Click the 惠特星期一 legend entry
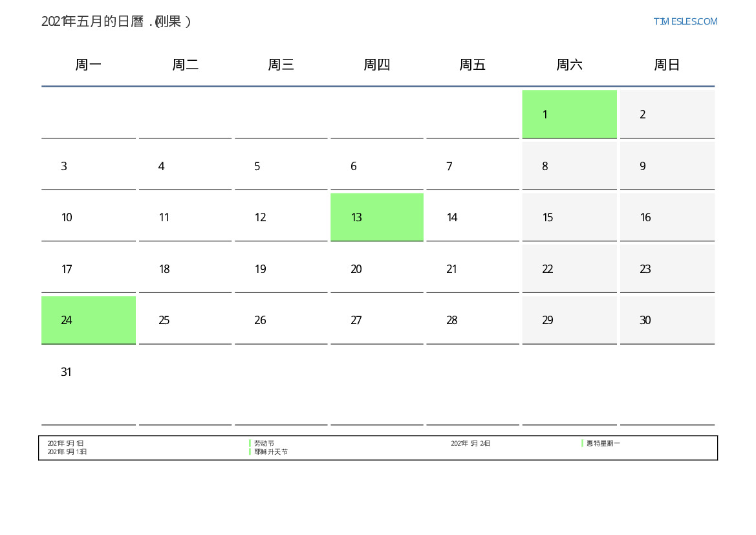Viewport: 756px width, 535px height. click(x=603, y=443)
